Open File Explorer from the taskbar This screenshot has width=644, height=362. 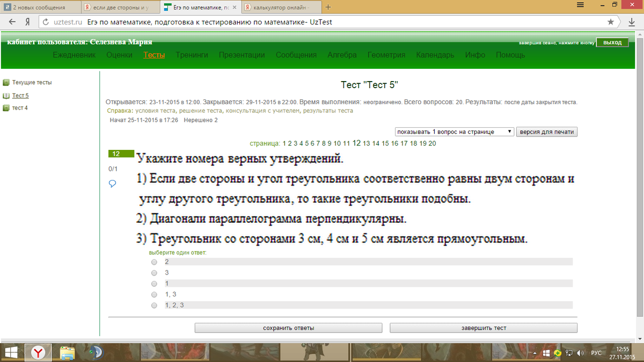tap(68, 352)
